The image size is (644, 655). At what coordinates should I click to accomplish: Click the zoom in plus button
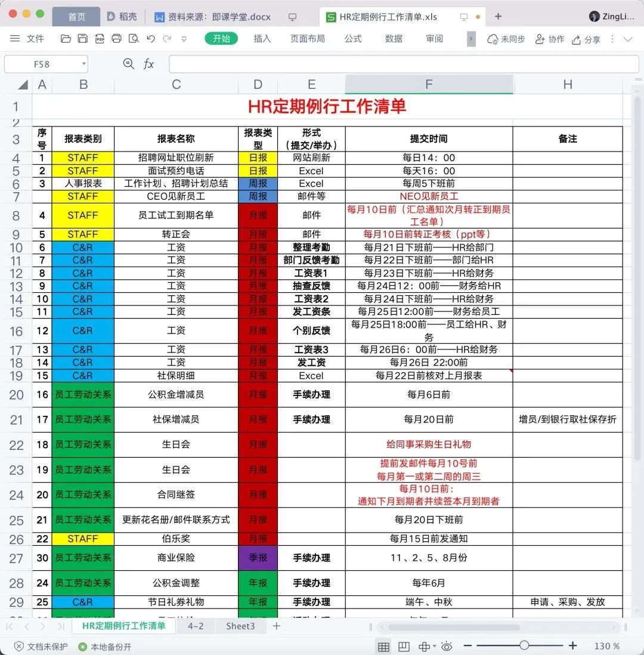[x=573, y=646]
